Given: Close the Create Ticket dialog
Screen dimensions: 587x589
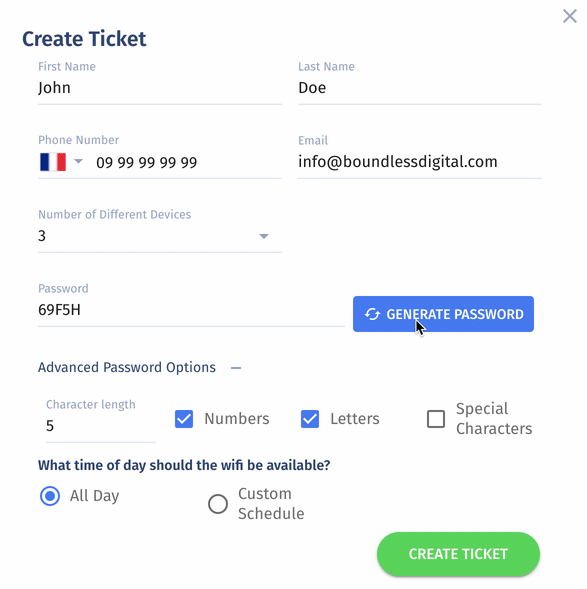Looking at the screenshot, I should click(569, 16).
